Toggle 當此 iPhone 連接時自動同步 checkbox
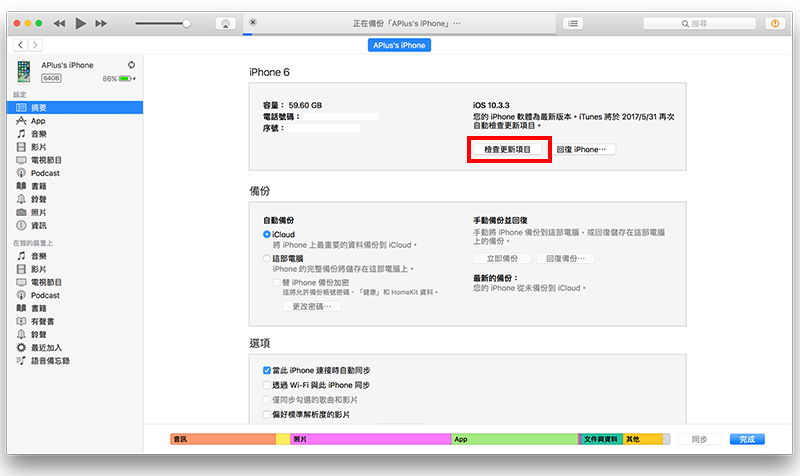 click(x=266, y=370)
